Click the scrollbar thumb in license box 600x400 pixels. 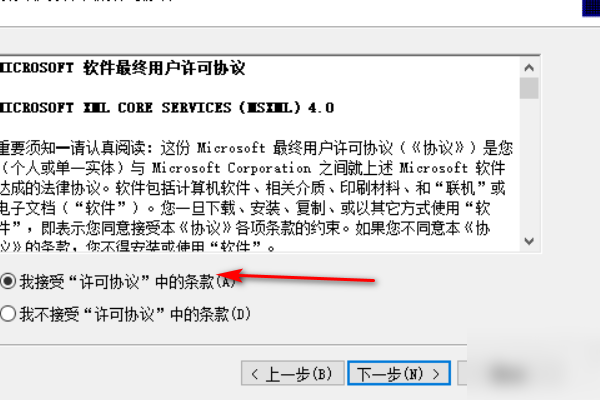click(x=529, y=88)
